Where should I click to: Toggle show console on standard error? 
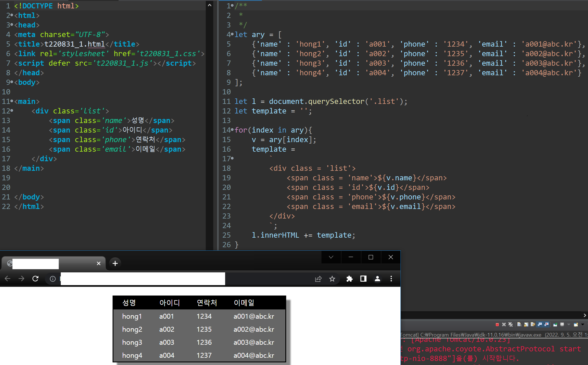pyautogui.click(x=546, y=324)
